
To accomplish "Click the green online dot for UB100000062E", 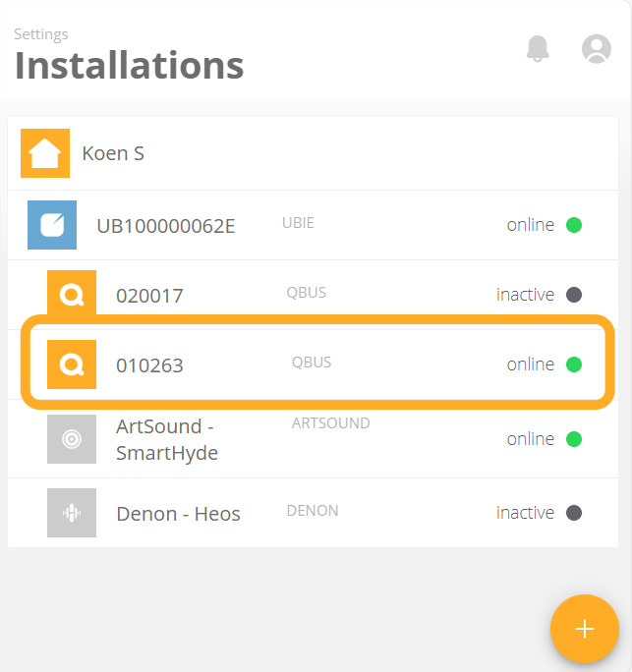I will pyautogui.click(x=574, y=225).
